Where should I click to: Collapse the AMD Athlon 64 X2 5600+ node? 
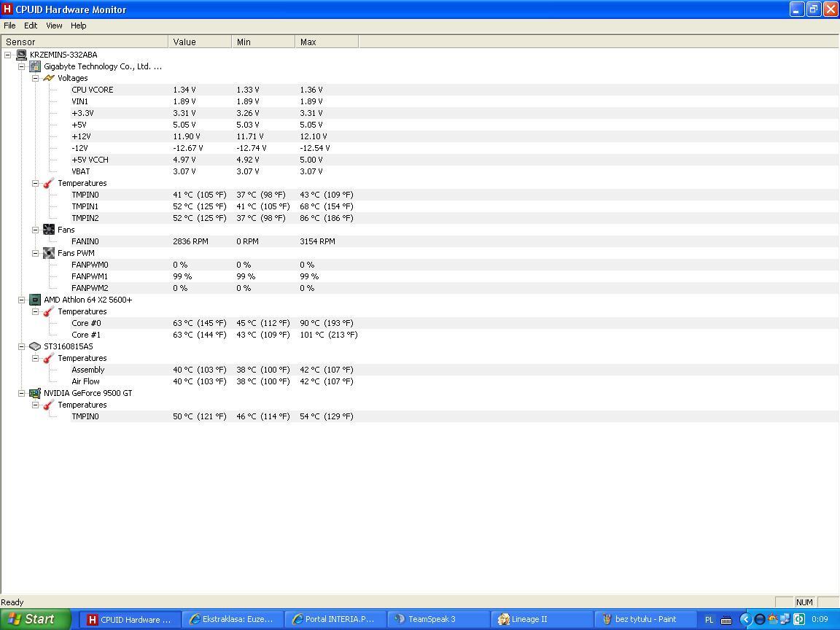pos(21,300)
